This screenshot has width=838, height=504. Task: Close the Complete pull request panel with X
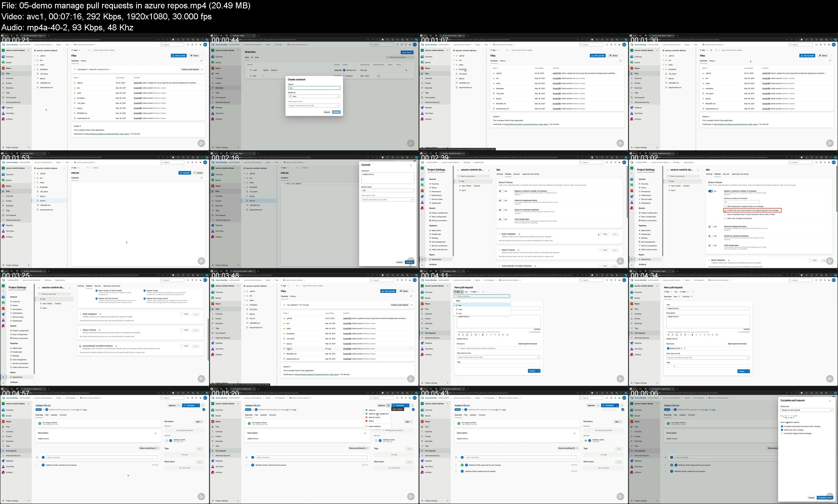(x=830, y=401)
